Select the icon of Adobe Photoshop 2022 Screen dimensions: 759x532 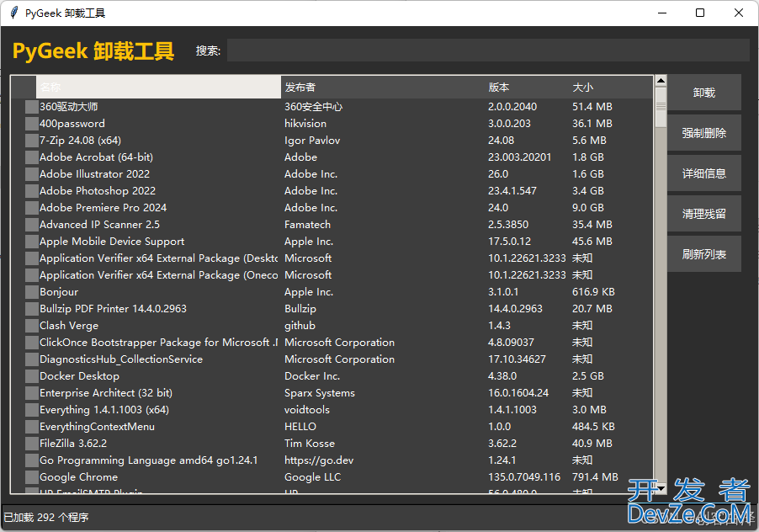point(31,191)
